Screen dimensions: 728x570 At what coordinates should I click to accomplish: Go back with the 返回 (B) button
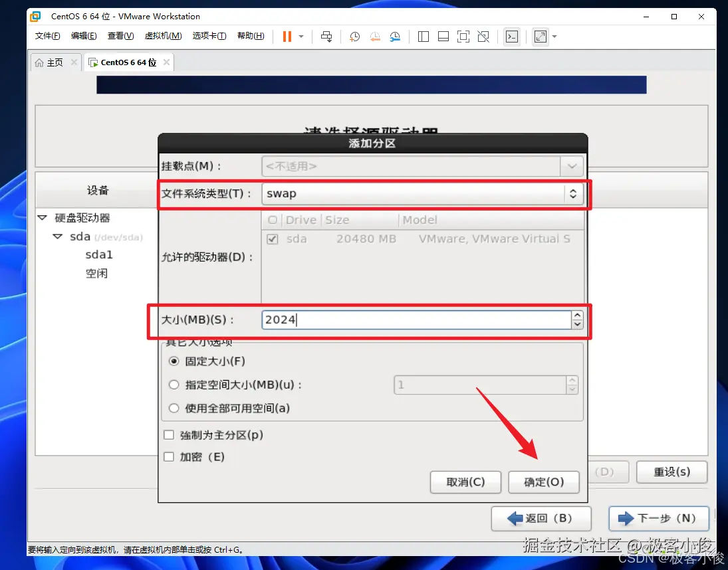(541, 518)
